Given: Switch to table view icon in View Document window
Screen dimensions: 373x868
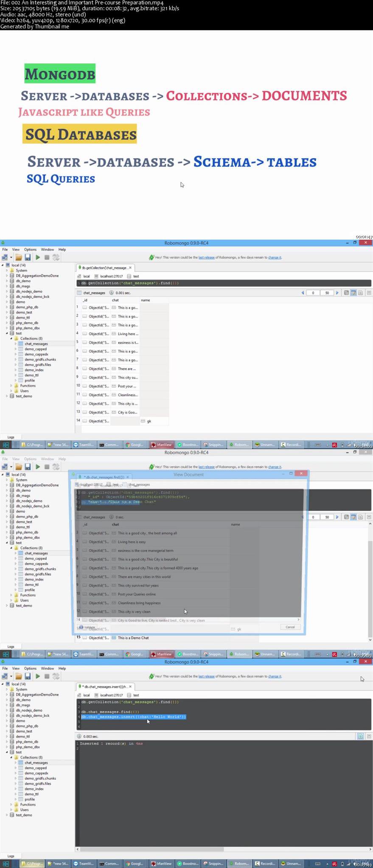Looking at the screenshot, I should pyautogui.click(x=353, y=517).
